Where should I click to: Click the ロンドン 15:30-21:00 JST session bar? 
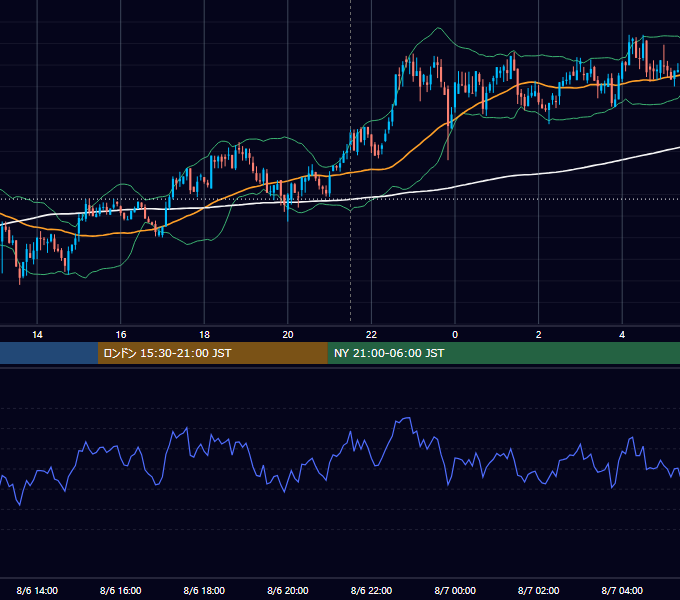point(212,353)
